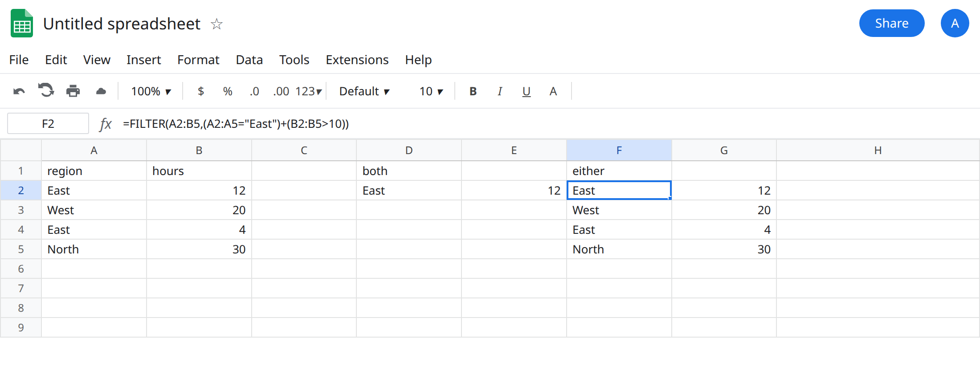Screen dimensions: 980x383
Task: Select row 2 header
Action: point(21,191)
